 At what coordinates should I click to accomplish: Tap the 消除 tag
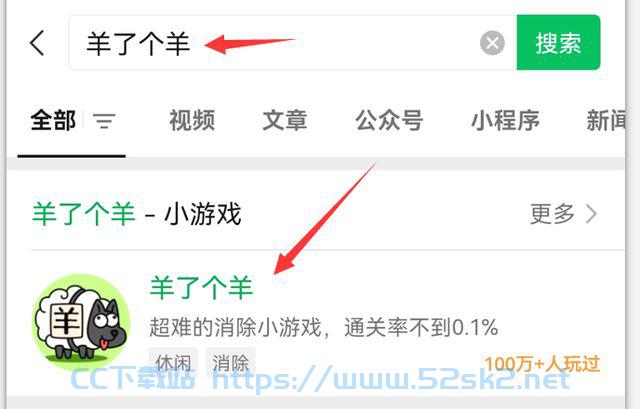[231, 362]
